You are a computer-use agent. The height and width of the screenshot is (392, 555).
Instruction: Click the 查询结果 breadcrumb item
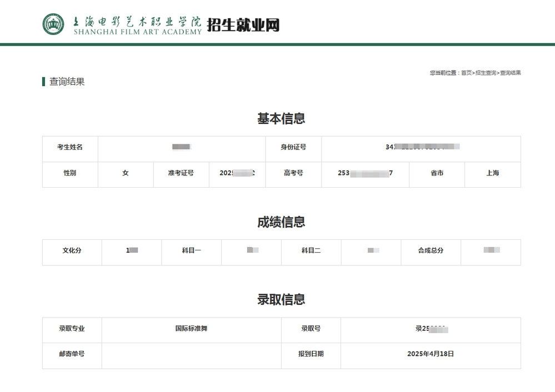pyautogui.click(x=510, y=73)
